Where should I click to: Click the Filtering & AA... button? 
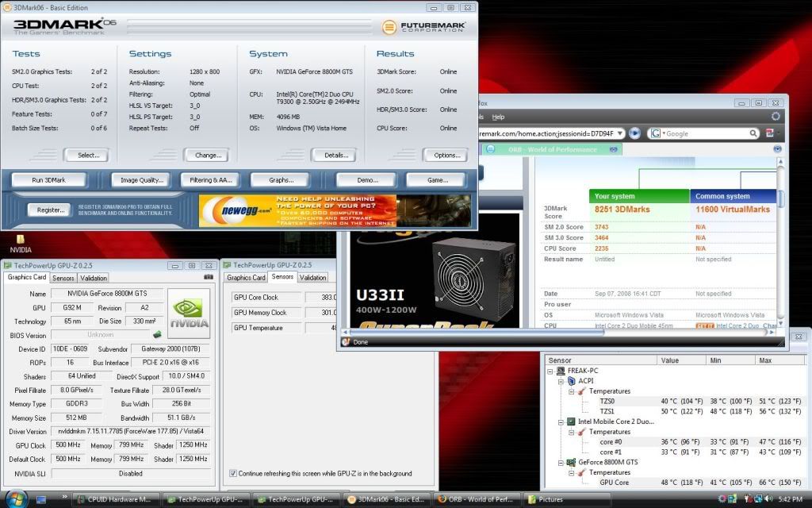pos(210,180)
